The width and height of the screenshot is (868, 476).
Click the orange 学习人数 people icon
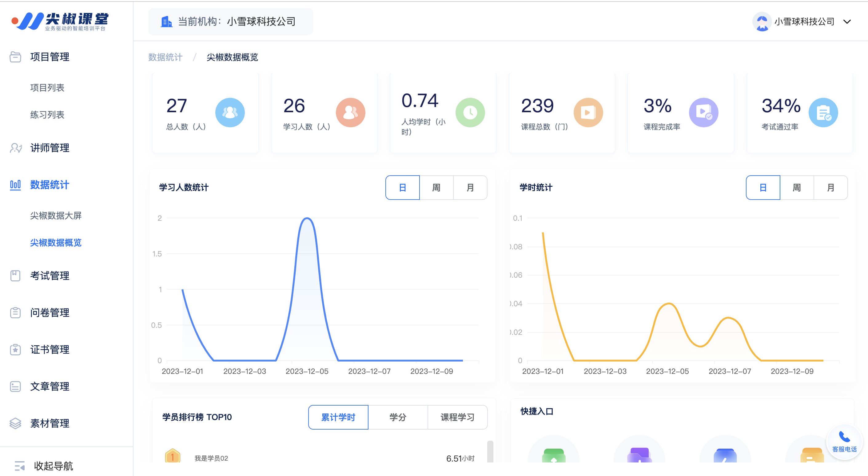point(350,113)
